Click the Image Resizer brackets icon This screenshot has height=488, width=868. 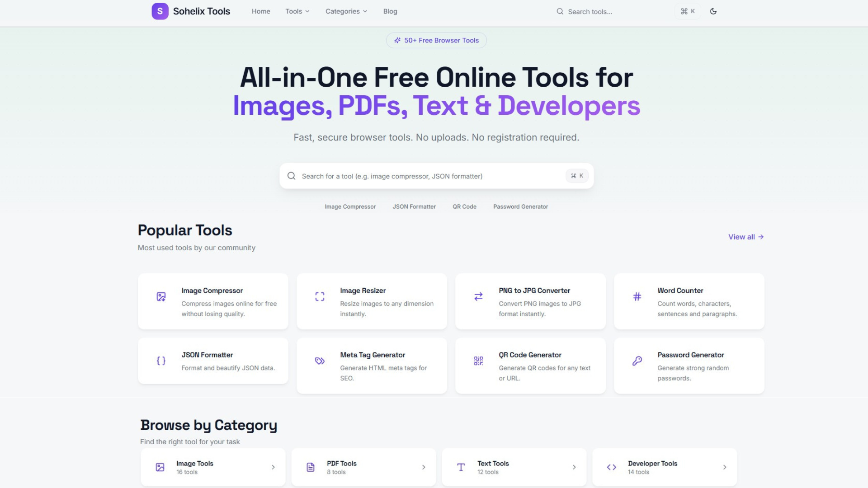320,297
